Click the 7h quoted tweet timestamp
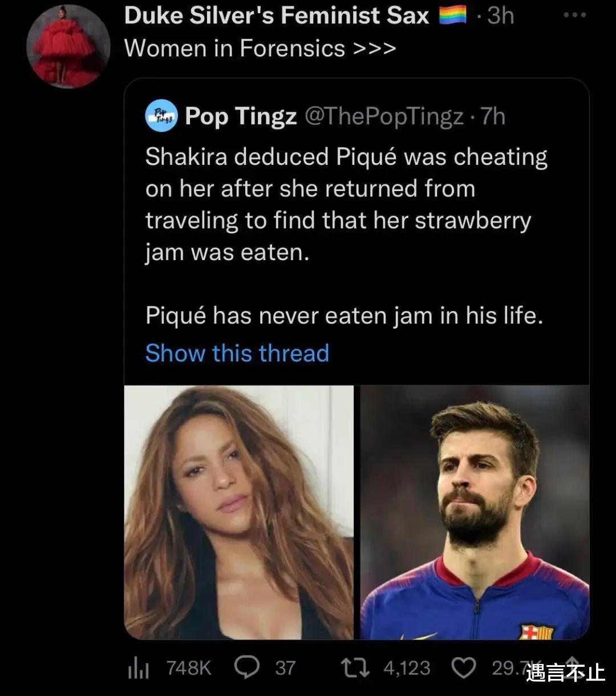The image size is (616, 696). click(x=493, y=116)
